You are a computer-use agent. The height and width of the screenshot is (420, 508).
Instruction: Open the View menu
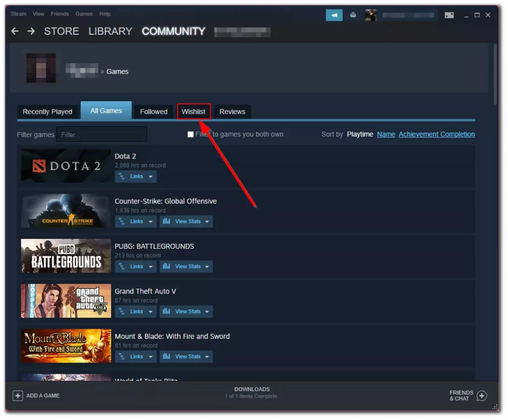38,14
